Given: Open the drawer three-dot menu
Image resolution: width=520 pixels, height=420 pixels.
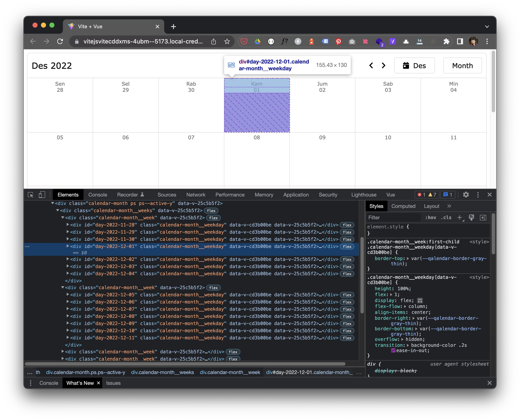Looking at the screenshot, I should pyautogui.click(x=30, y=383).
